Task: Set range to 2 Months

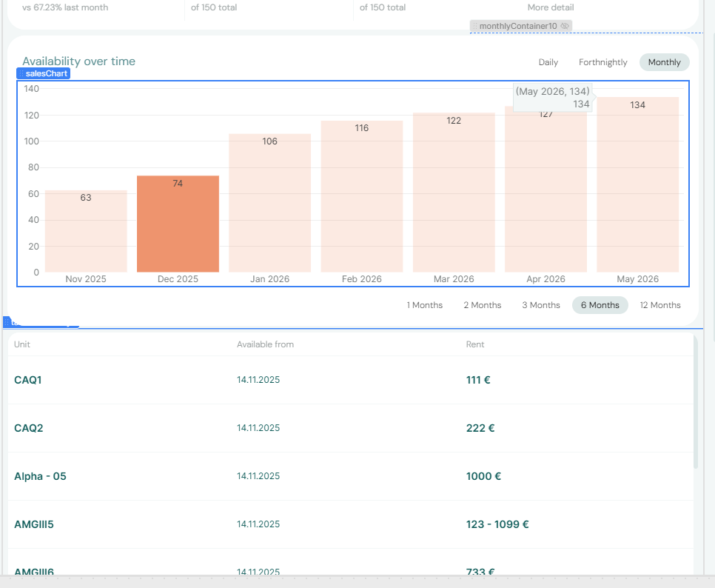Action: 482,305
